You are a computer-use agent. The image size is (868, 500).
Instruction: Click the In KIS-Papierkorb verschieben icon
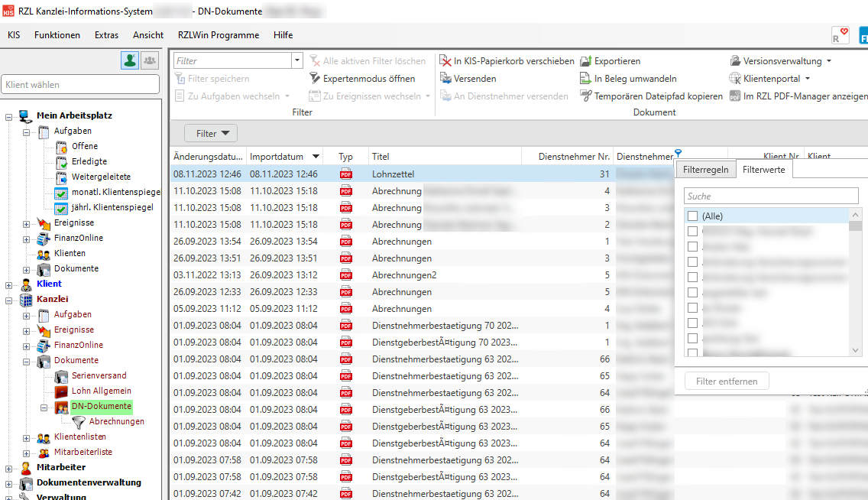(x=445, y=61)
